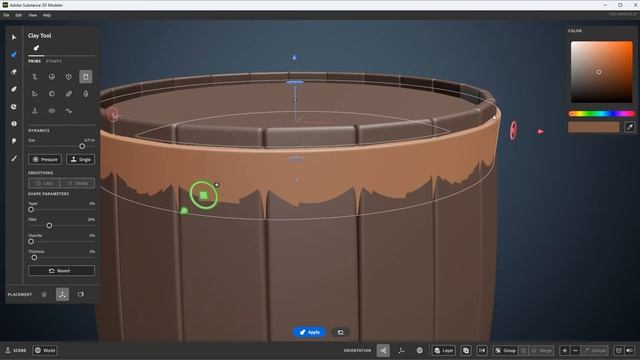The image size is (640, 360).
Task: Switch to the PRIMS tab
Action: pyautogui.click(x=34, y=61)
